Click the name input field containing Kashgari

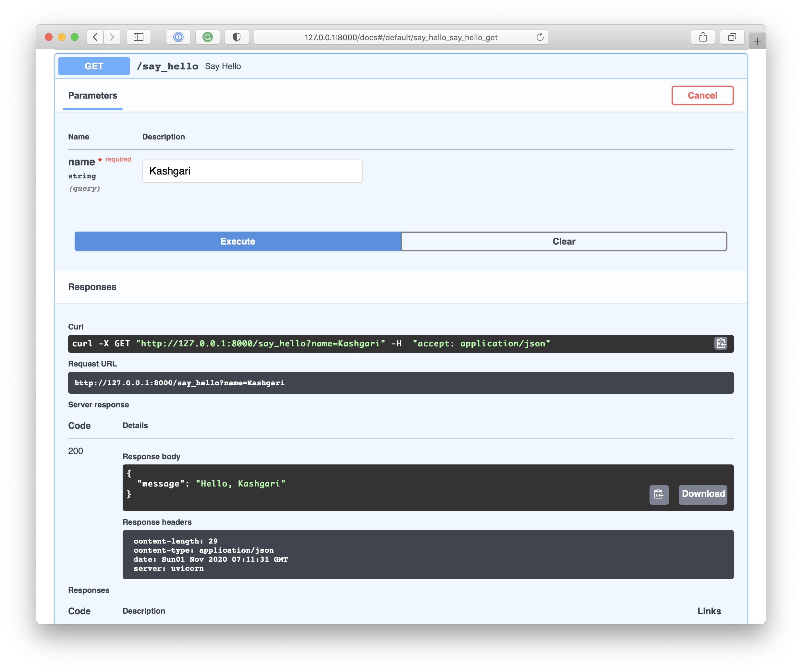click(252, 171)
